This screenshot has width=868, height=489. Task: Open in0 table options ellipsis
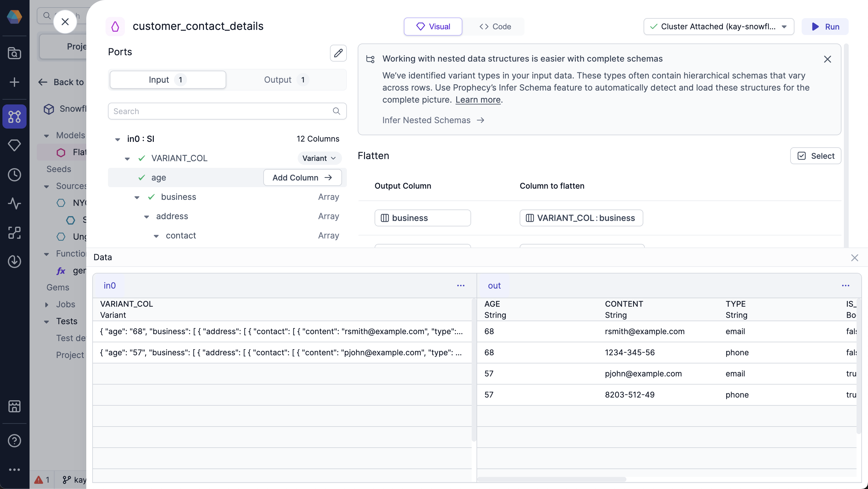pyautogui.click(x=461, y=286)
